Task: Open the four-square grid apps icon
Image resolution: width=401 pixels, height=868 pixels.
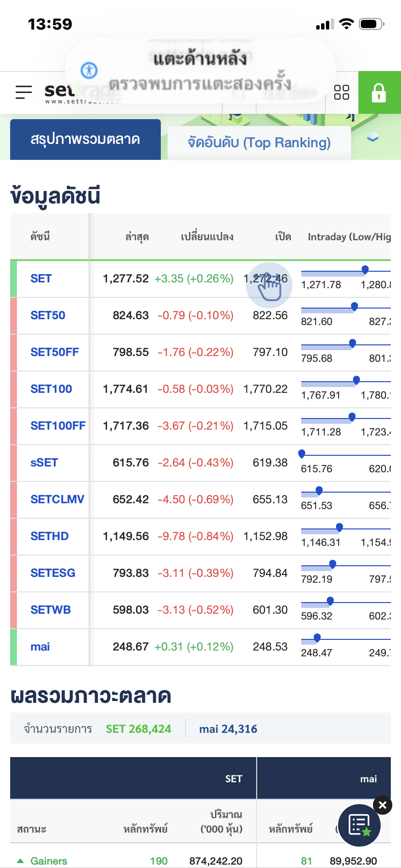Action: [342, 92]
